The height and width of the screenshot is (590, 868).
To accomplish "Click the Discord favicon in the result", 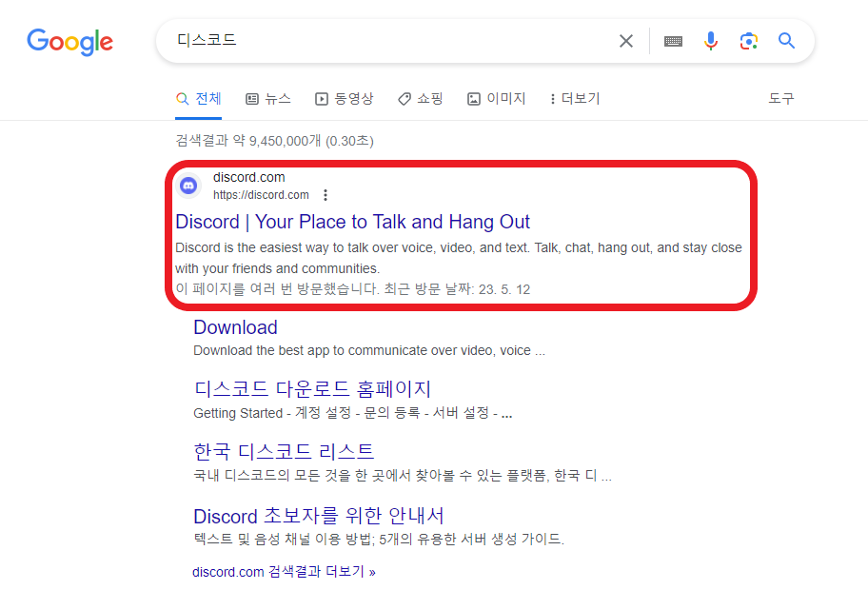I will pyautogui.click(x=188, y=186).
